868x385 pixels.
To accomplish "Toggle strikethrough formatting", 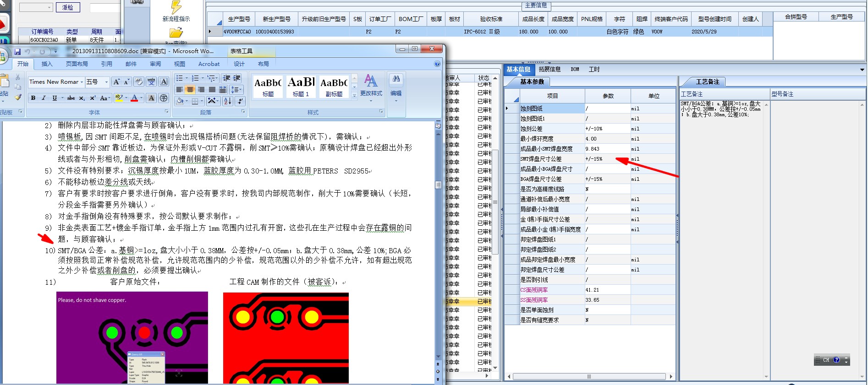I will pos(71,98).
